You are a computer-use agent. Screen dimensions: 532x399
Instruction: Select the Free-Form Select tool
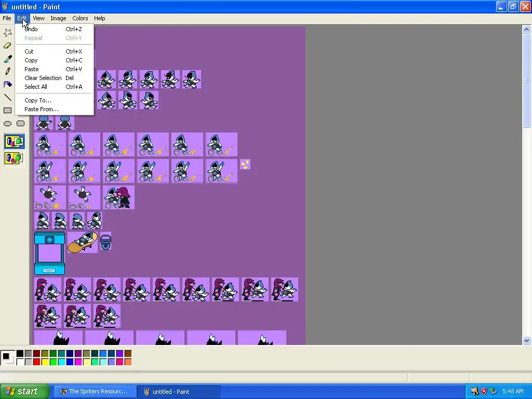[7, 33]
